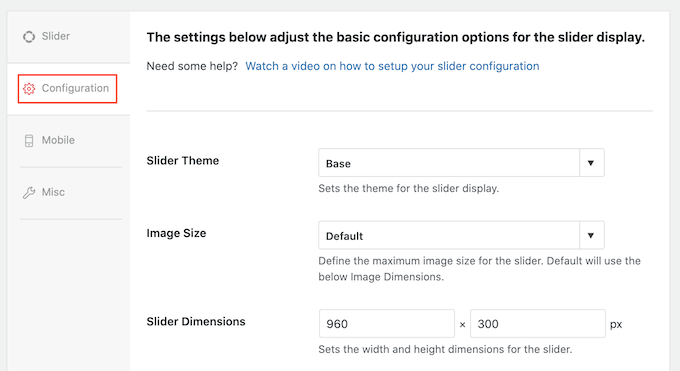Click the Misc wrench icon
The image size is (680, 371).
tap(29, 193)
